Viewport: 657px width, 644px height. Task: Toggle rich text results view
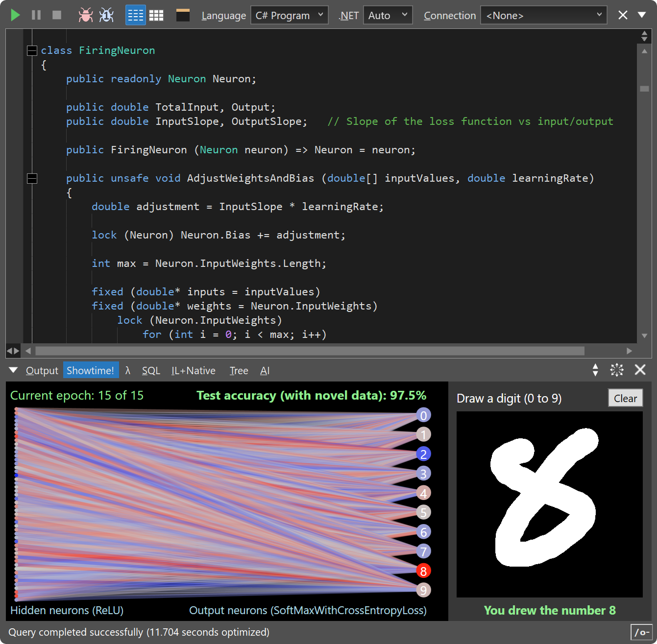pos(135,15)
